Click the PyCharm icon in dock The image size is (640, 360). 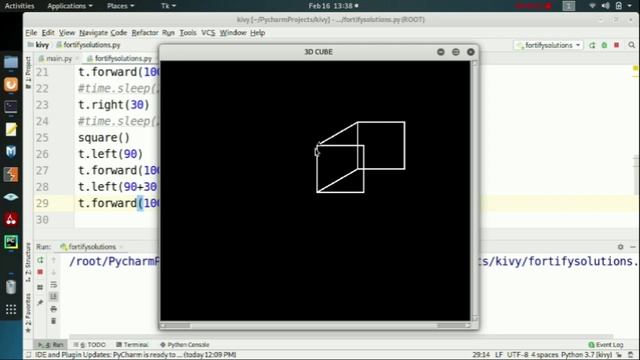pyautogui.click(x=11, y=242)
